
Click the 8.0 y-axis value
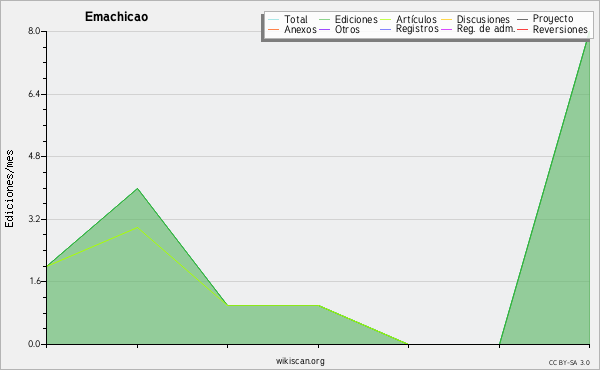(34, 31)
